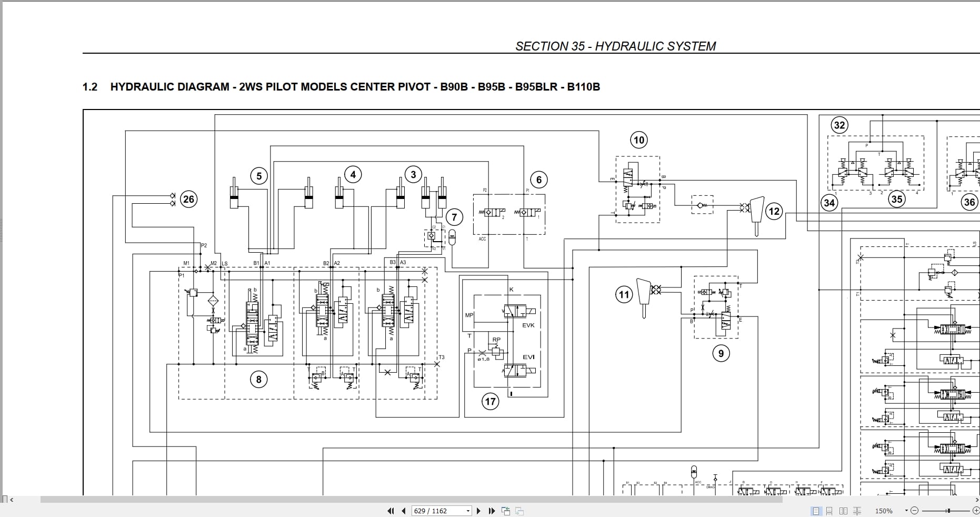The height and width of the screenshot is (517, 980).
Task: Click component callout number 35
Action: click(x=897, y=199)
